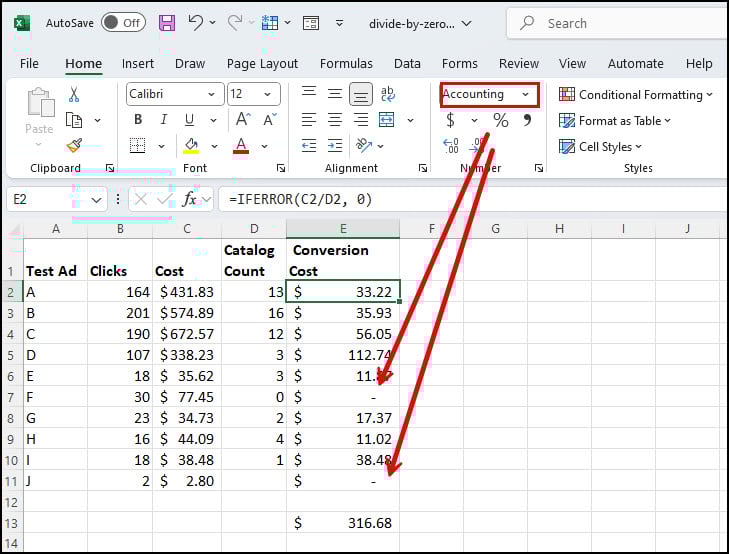Click the formula bar with IFERROR formula

[472, 200]
